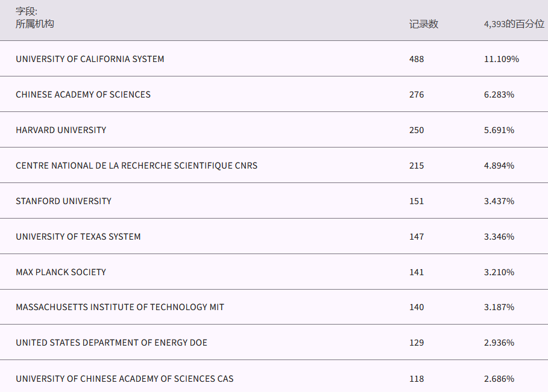
Task: Select Chinese Academy of Sciences entry
Action: [x=83, y=95]
